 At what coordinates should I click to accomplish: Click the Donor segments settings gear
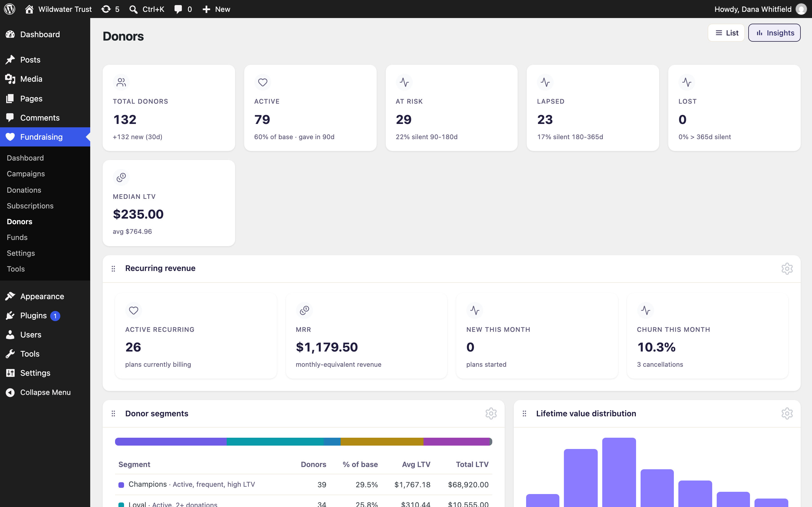pyautogui.click(x=491, y=413)
